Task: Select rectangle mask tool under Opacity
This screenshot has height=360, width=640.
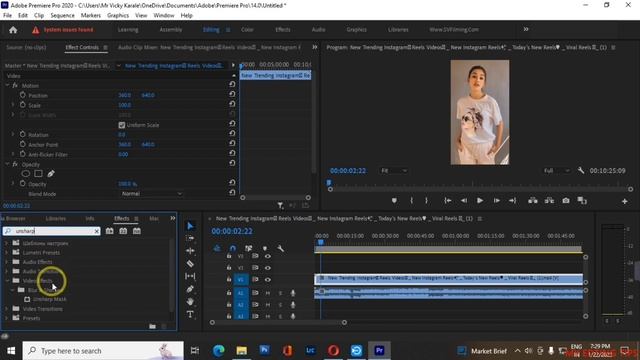Action: (38, 174)
